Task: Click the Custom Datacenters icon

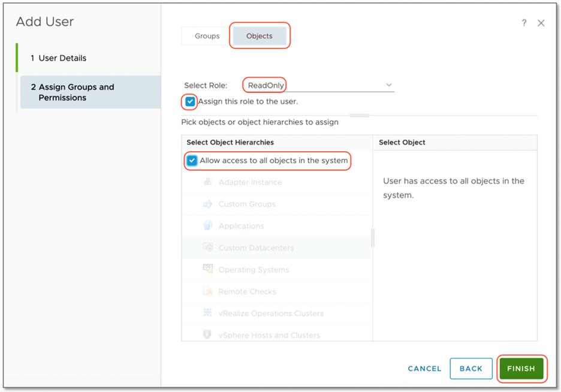Action: (209, 247)
